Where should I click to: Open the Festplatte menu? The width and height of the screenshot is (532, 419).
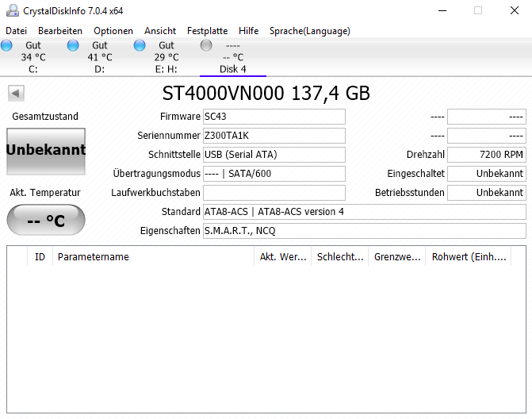[207, 31]
